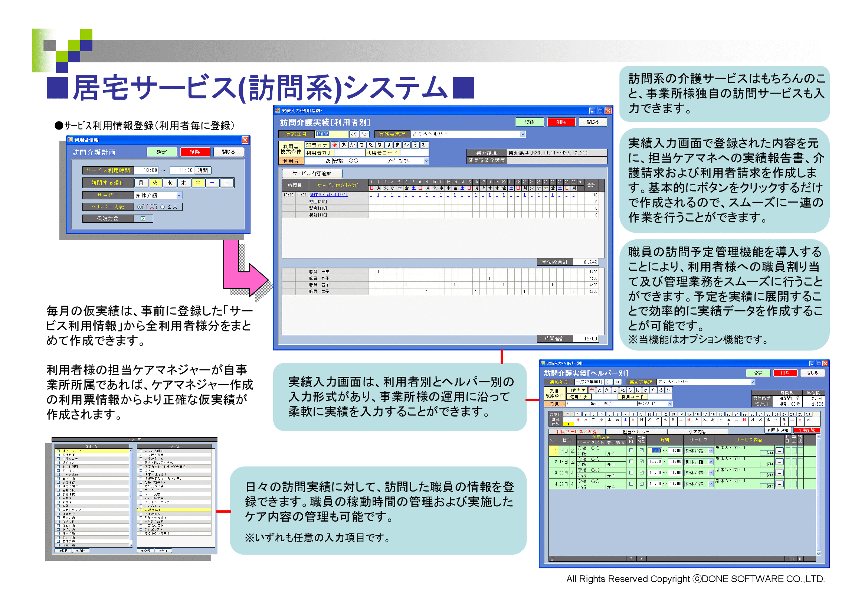Click 全 kana filter button in 利用者別 window
868x614 pixels.
click(334, 145)
